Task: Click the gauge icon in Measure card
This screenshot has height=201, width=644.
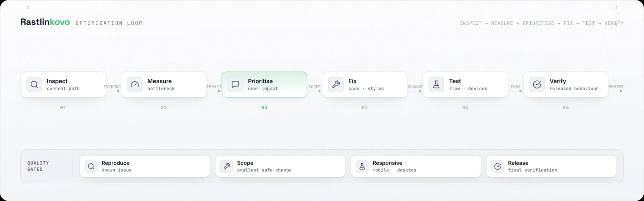Action: pos(135,84)
